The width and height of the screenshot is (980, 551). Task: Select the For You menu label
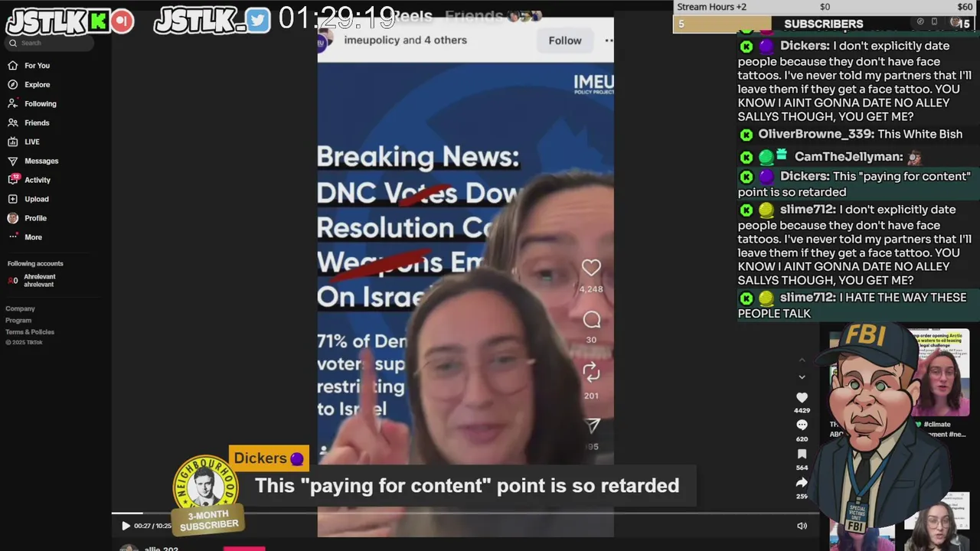pyautogui.click(x=37, y=66)
